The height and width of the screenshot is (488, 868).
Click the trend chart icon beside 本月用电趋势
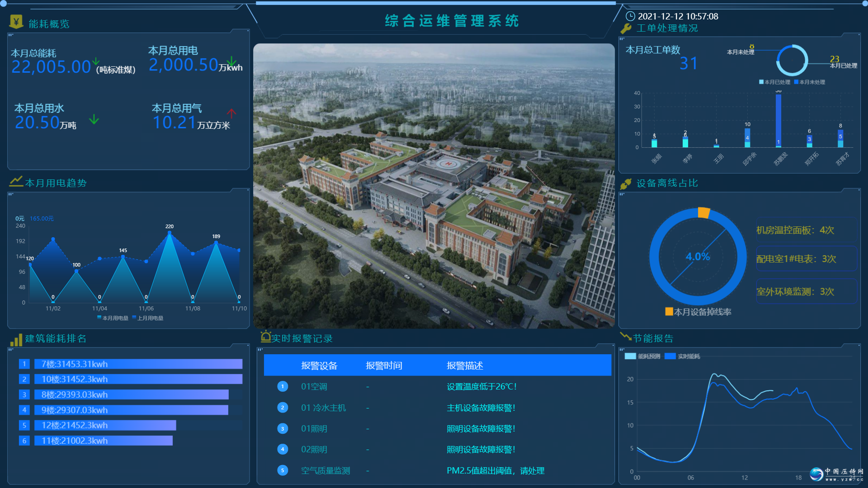click(x=16, y=182)
